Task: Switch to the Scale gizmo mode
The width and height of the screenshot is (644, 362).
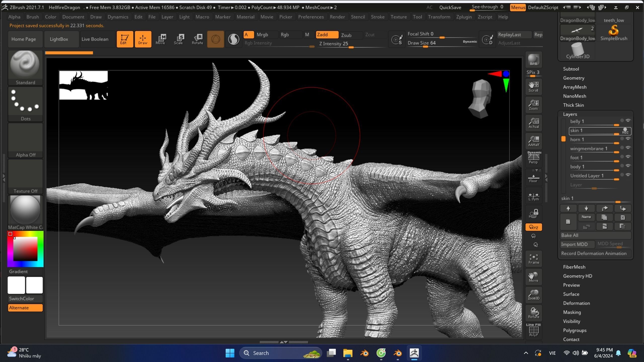Action: point(179,39)
